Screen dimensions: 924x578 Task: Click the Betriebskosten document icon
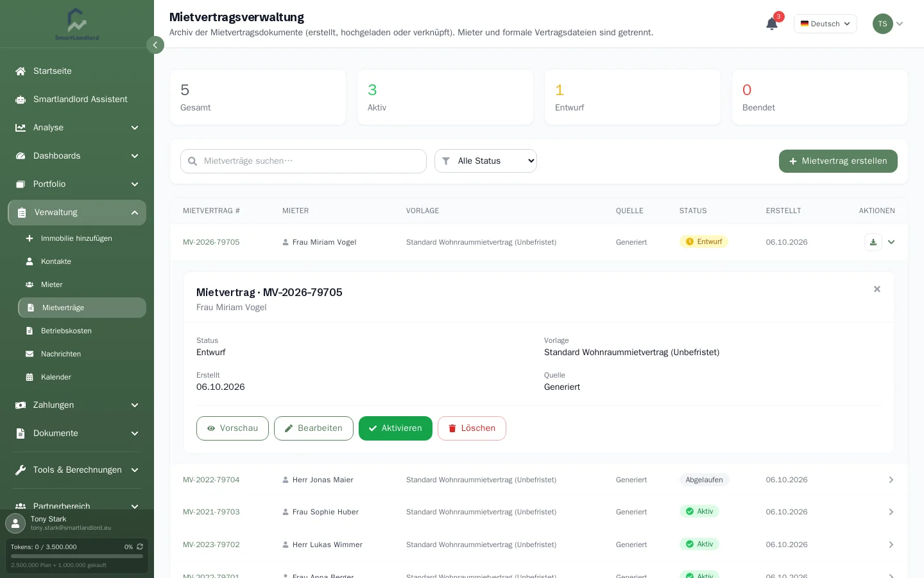point(30,331)
